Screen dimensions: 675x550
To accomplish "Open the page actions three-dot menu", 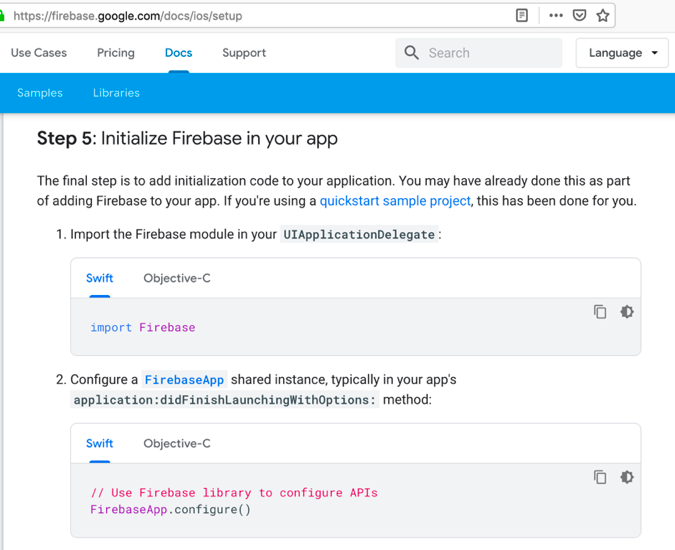I will [x=556, y=15].
